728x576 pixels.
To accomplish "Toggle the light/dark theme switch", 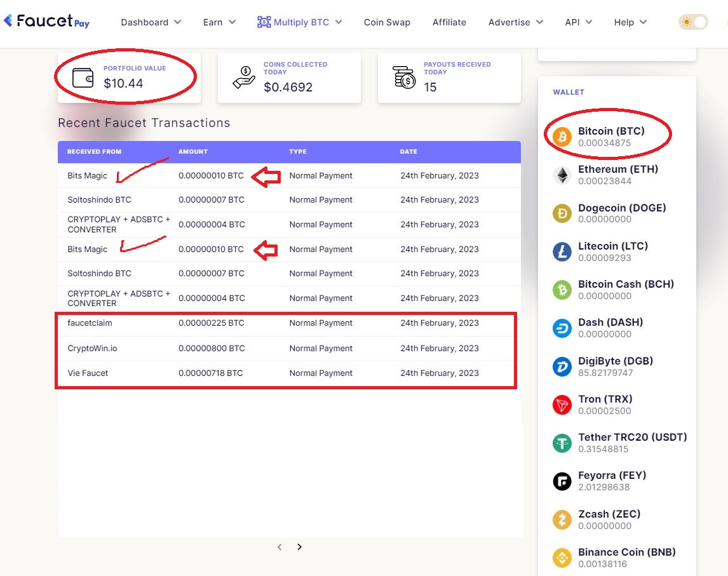I will pyautogui.click(x=692, y=22).
